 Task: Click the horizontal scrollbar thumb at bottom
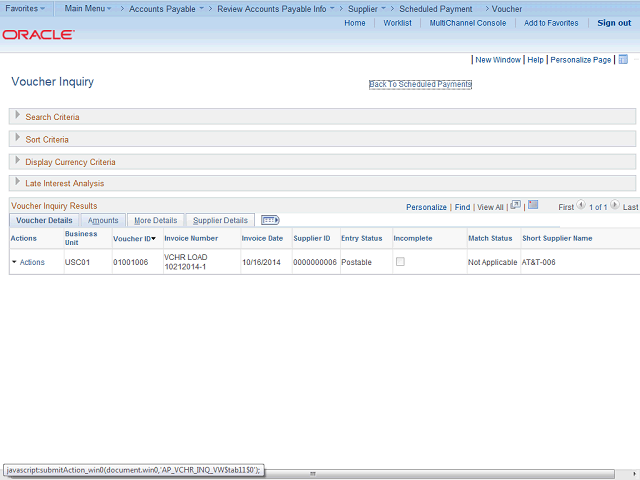coord(313,473)
